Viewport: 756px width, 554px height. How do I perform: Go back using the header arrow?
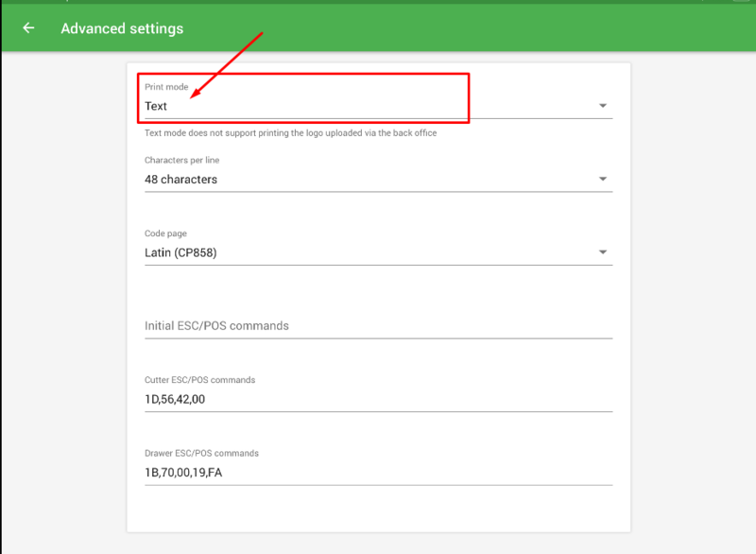pos(28,28)
